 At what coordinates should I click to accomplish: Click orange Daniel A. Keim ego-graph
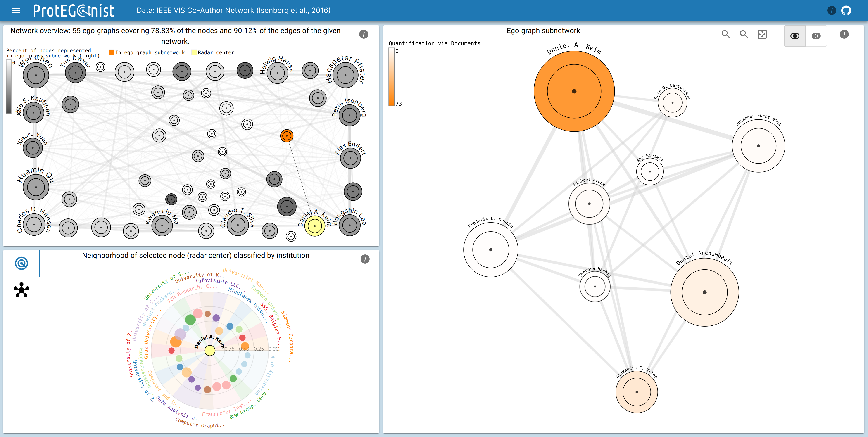click(574, 91)
